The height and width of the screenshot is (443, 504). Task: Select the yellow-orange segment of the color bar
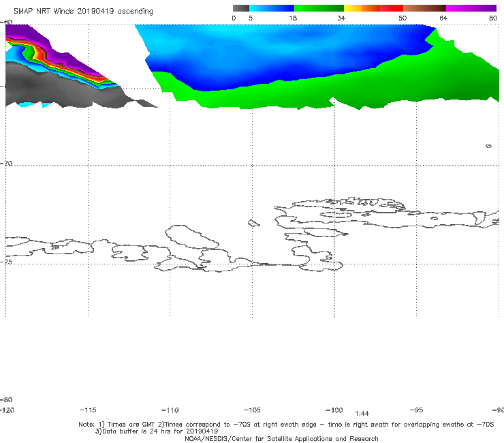[362, 8]
